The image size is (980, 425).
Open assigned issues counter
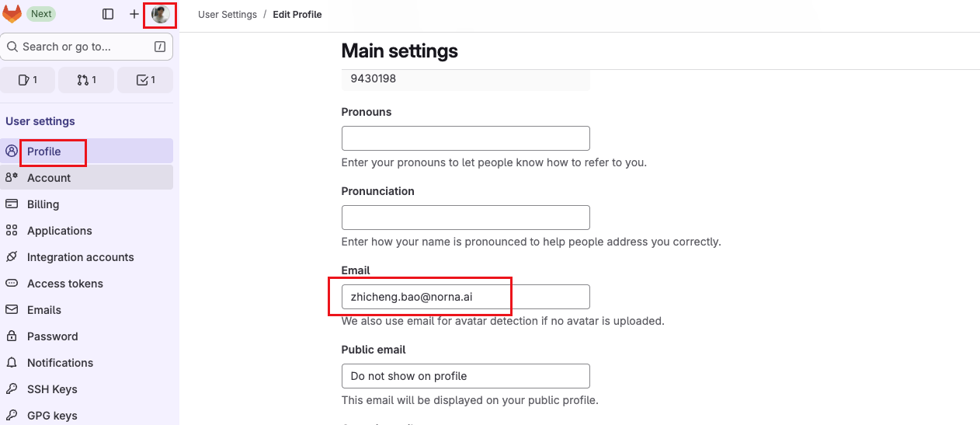(28, 80)
